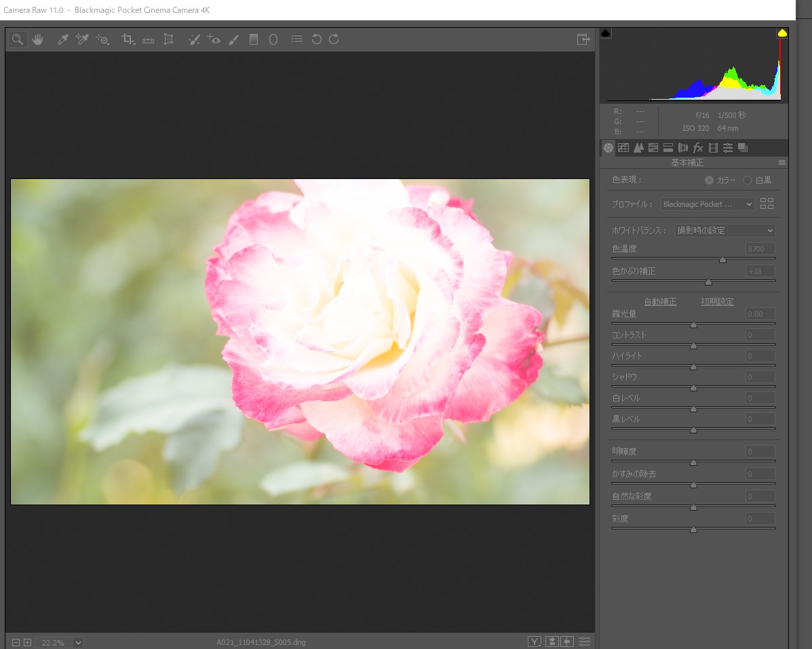Select the Adjustment Brush tool
The width and height of the screenshot is (812, 649).
tap(233, 39)
